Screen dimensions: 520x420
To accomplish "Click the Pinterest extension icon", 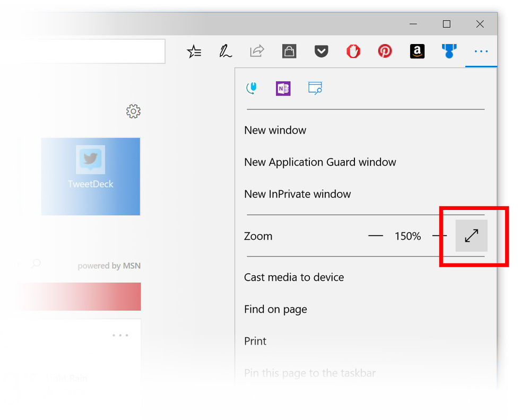I will [385, 51].
